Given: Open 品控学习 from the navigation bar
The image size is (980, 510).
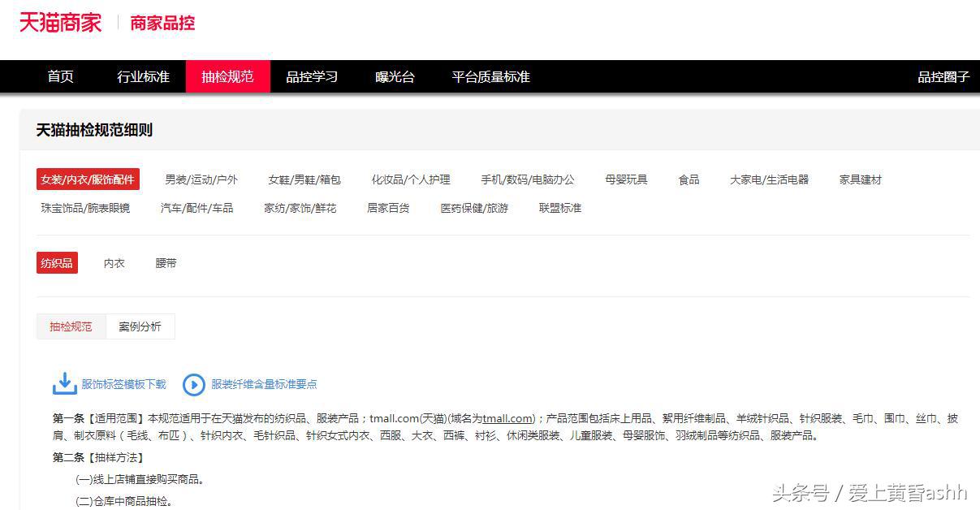Looking at the screenshot, I should [x=312, y=76].
